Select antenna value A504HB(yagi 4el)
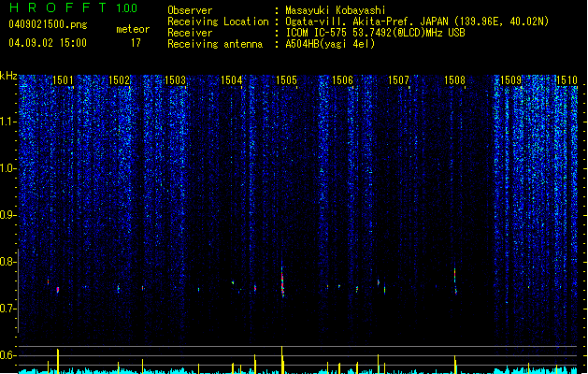The width and height of the screenshot is (588, 374). (x=330, y=44)
